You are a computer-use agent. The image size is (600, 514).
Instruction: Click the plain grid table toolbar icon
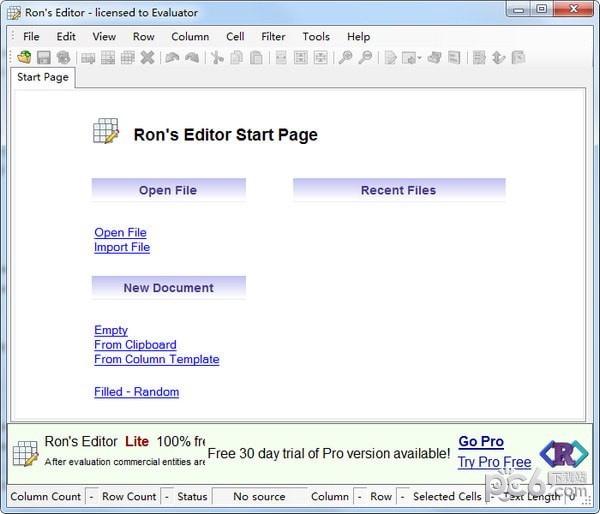[x=128, y=58]
